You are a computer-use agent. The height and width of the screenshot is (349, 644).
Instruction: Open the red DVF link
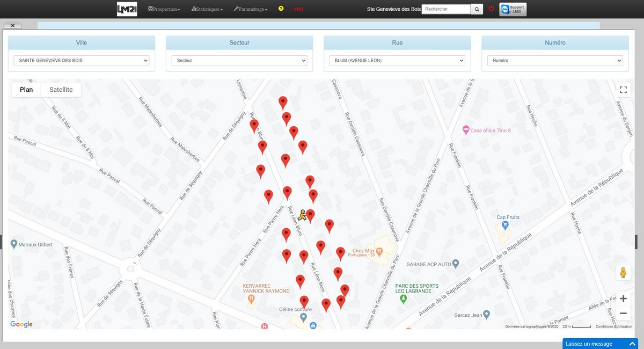[299, 9]
